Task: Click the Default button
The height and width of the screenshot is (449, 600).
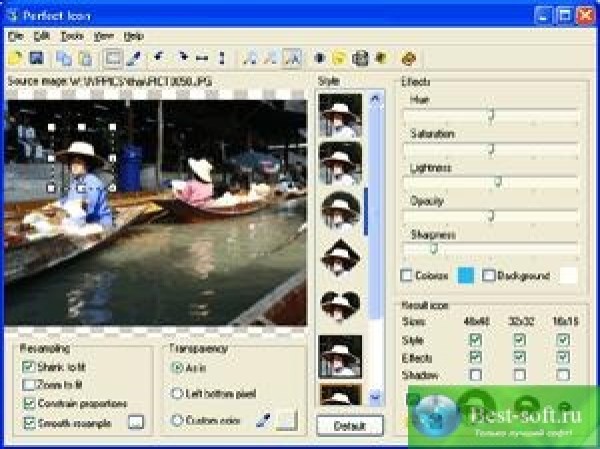Action: [x=350, y=425]
